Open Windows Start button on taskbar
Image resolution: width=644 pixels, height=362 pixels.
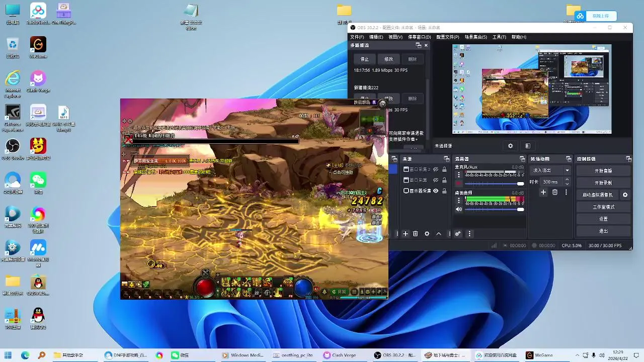[x=8, y=355]
